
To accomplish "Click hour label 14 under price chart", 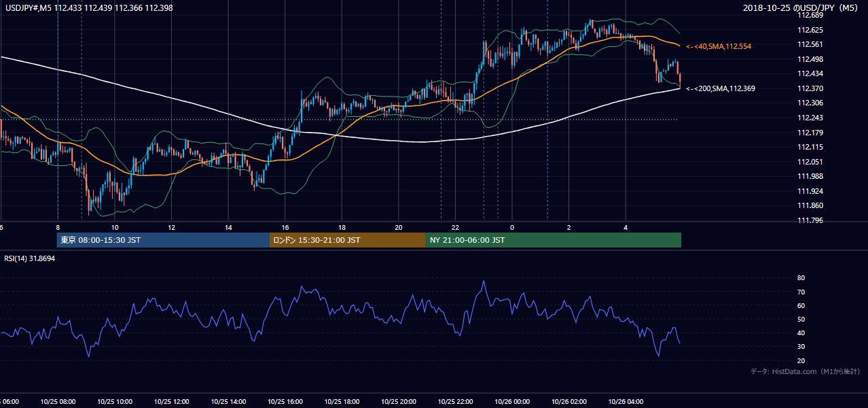I will [x=228, y=227].
